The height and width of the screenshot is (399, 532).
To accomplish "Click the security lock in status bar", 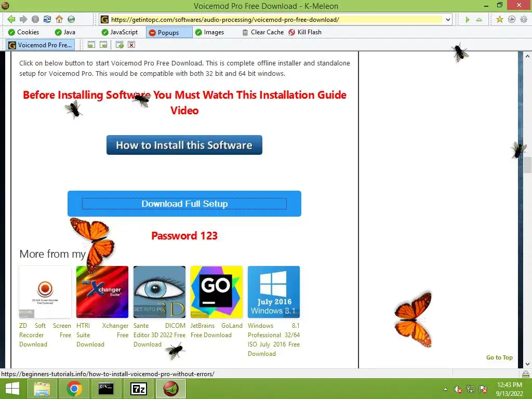I will click(x=526, y=374).
